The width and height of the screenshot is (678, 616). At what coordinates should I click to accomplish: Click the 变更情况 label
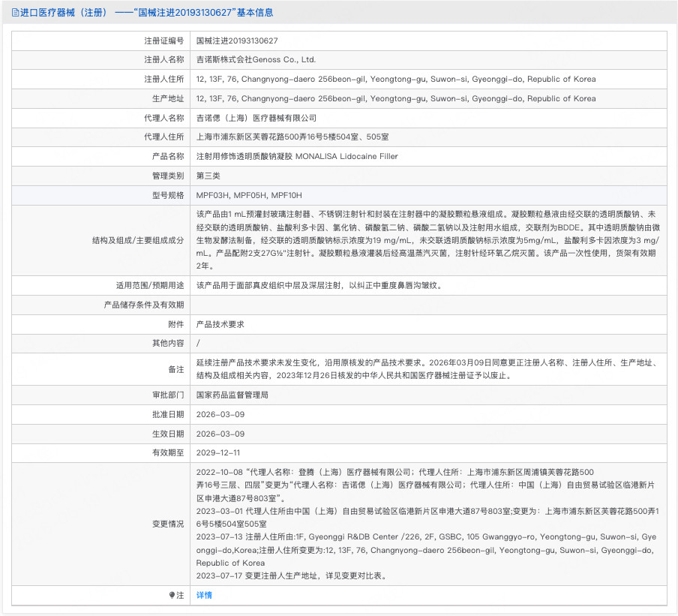pos(168,524)
